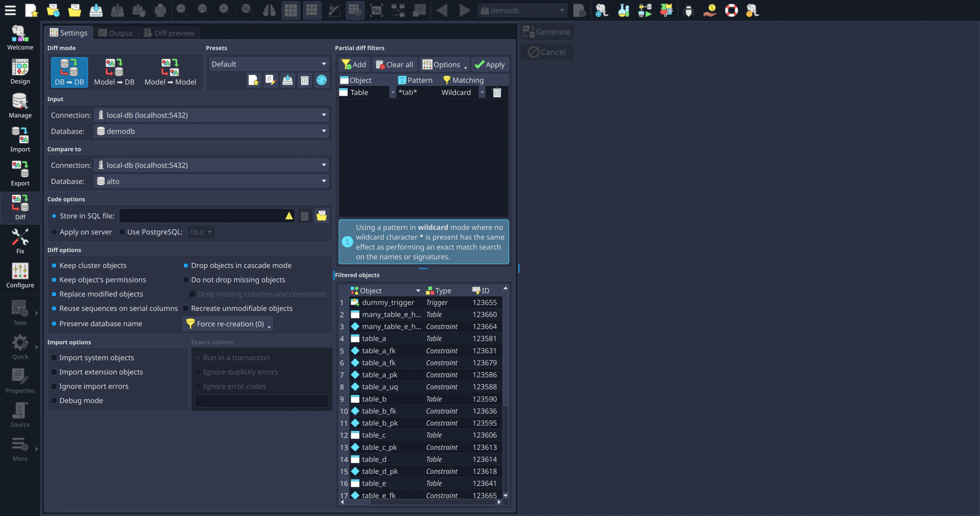Open the Design view in sidebar
This screenshot has width=980, height=516.
pyautogui.click(x=20, y=72)
